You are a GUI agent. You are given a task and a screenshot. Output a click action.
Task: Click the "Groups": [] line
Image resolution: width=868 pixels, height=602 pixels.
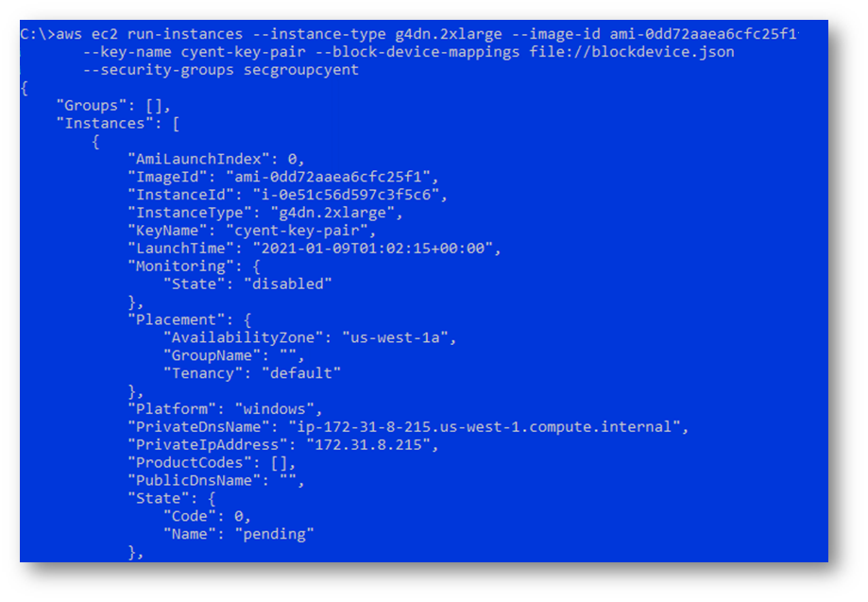coord(113,106)
